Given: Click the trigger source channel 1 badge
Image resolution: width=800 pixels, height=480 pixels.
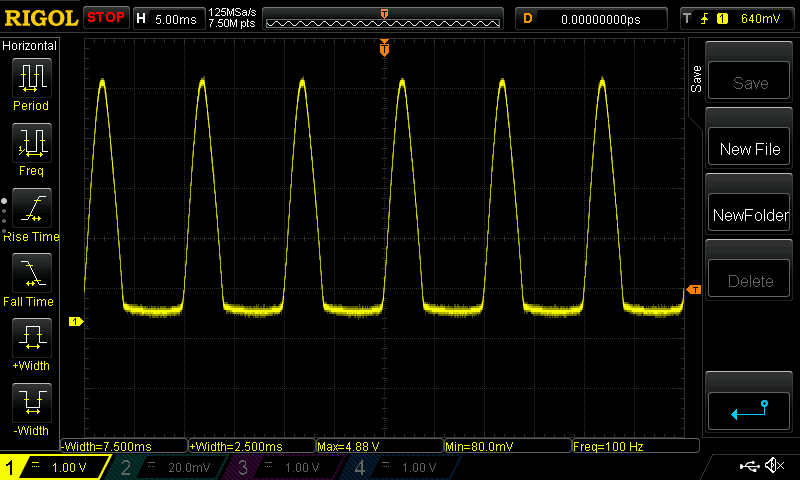Looking at the screenshot, I should coord(722,19).
